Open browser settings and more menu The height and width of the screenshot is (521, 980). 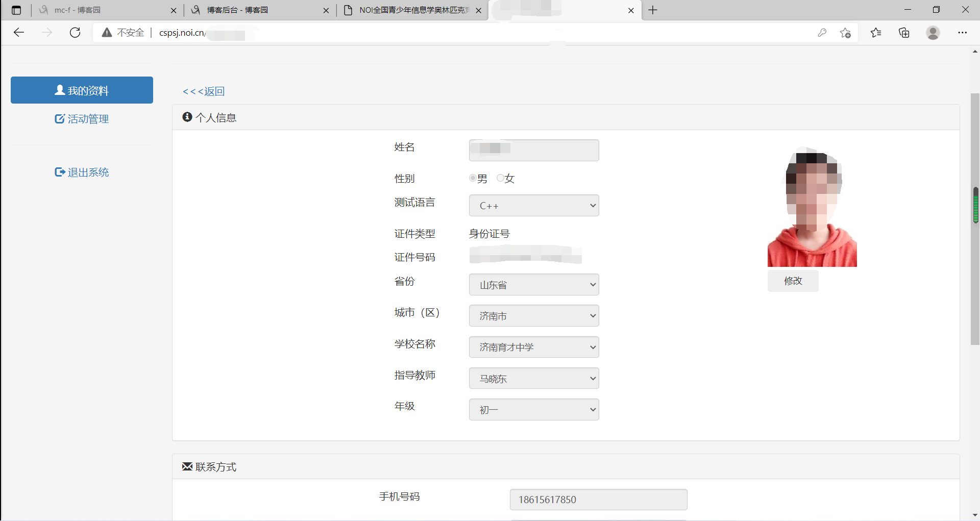[x=962, y=33]
